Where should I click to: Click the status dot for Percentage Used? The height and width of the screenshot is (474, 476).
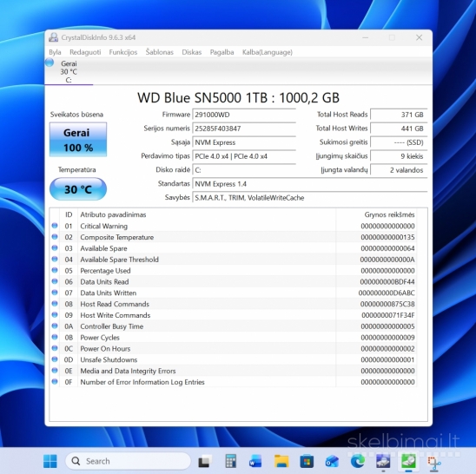pos(55,270)
